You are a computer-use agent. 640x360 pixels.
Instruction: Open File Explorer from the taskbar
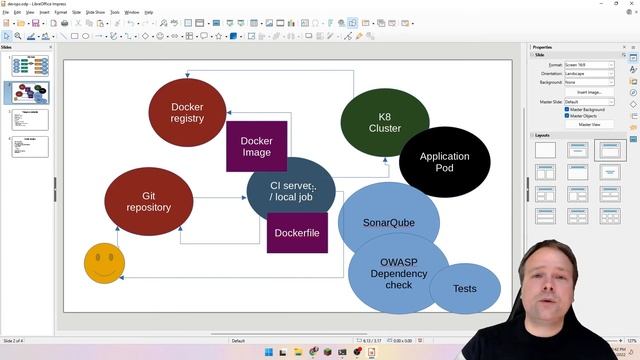pyautogui.click(x=298, y=352)
